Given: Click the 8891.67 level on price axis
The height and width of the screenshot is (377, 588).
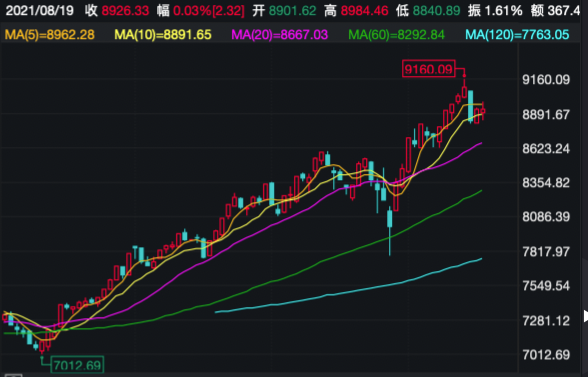Looking at the screenshot, I should click(x=546, y=114).
